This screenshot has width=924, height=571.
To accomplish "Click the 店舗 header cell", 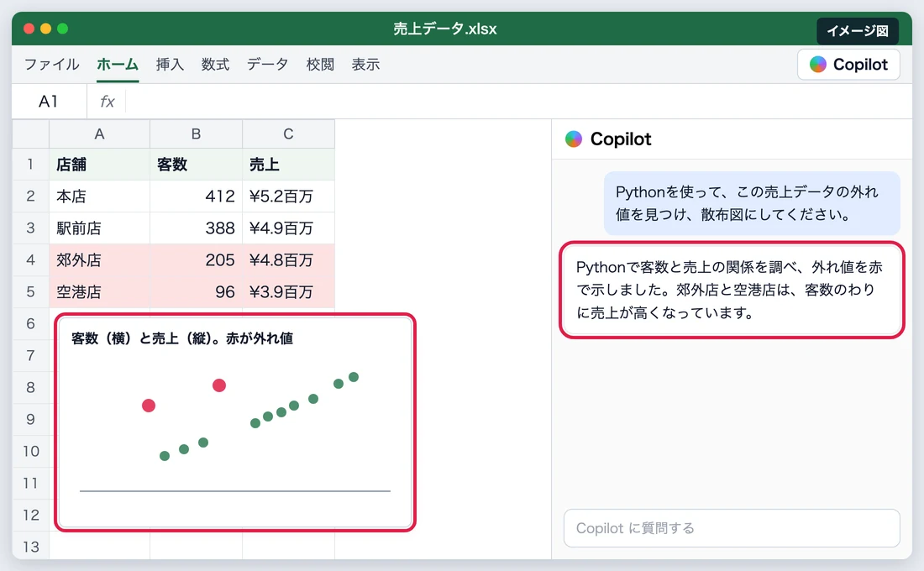I will 100,164.
